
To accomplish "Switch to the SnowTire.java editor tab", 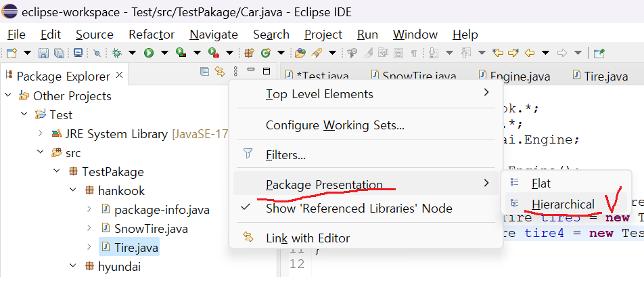I will coord(413,76).
